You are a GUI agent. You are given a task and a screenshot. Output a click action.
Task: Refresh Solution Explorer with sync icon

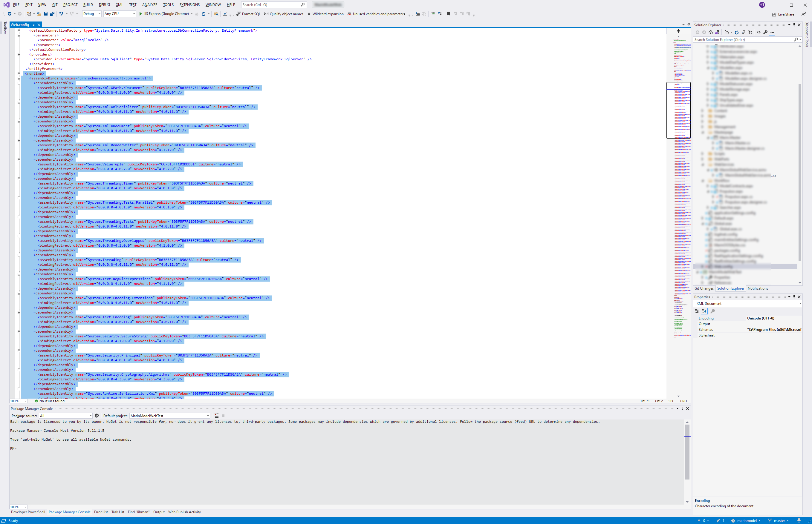736,32
